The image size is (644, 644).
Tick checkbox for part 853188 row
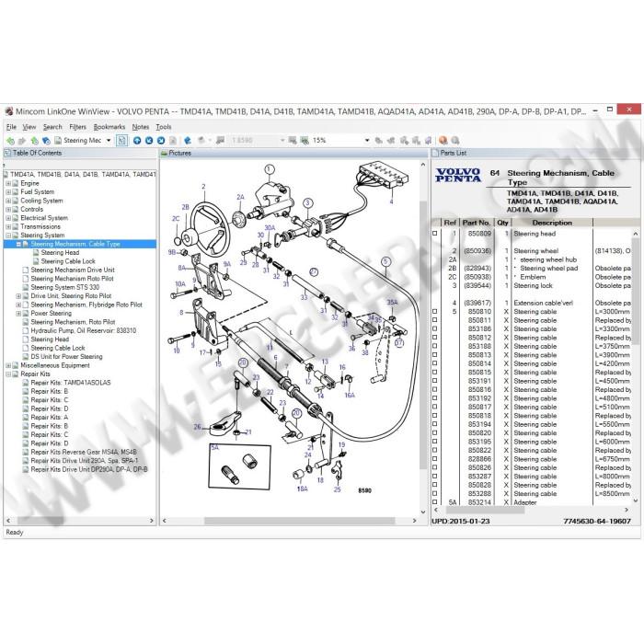(x=434, y=346)
